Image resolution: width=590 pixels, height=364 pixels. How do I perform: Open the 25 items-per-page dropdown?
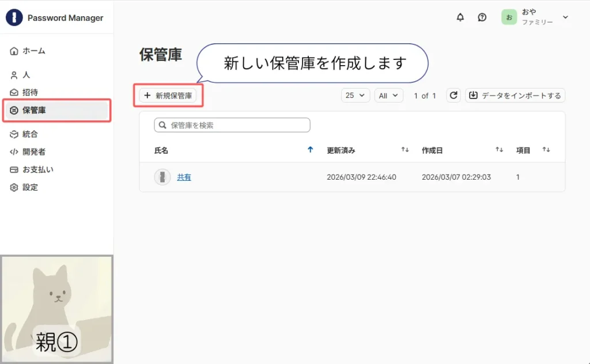pyautogui.click(x=355, y=95)
